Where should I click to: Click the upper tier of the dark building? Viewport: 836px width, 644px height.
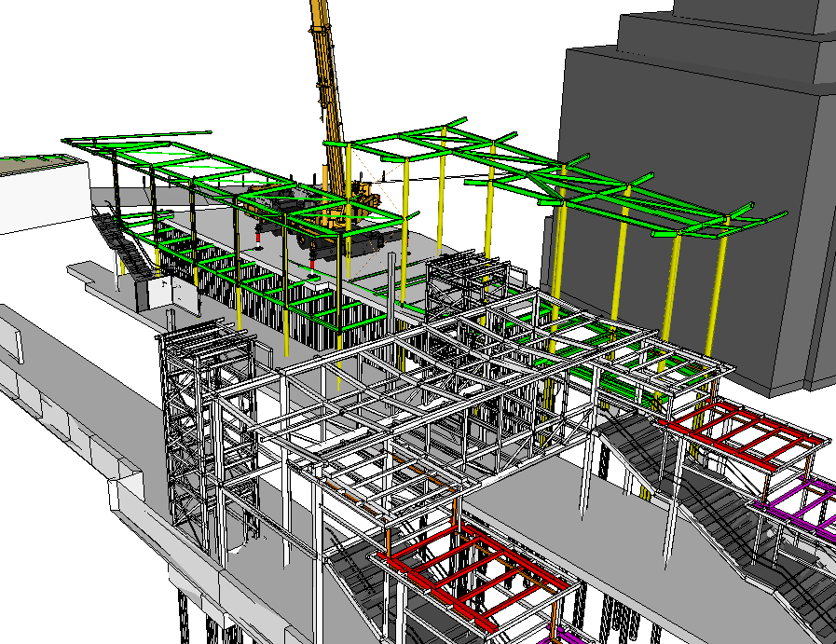click(x=727, y=28)
